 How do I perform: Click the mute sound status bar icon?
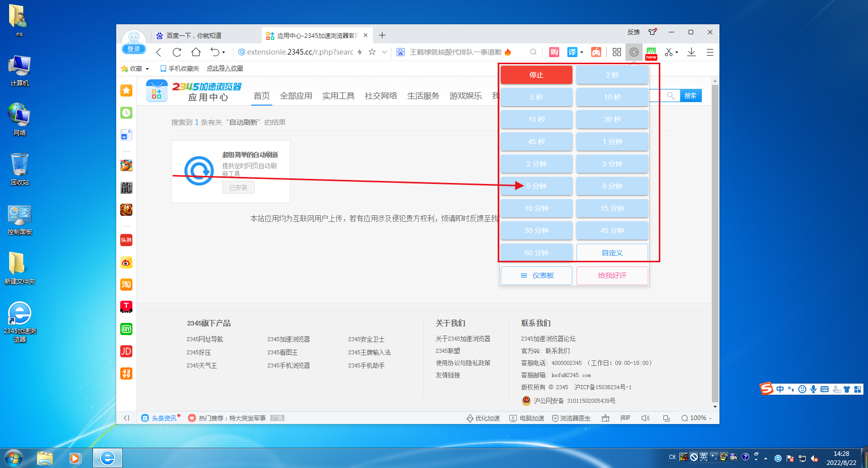pos(645,418)
